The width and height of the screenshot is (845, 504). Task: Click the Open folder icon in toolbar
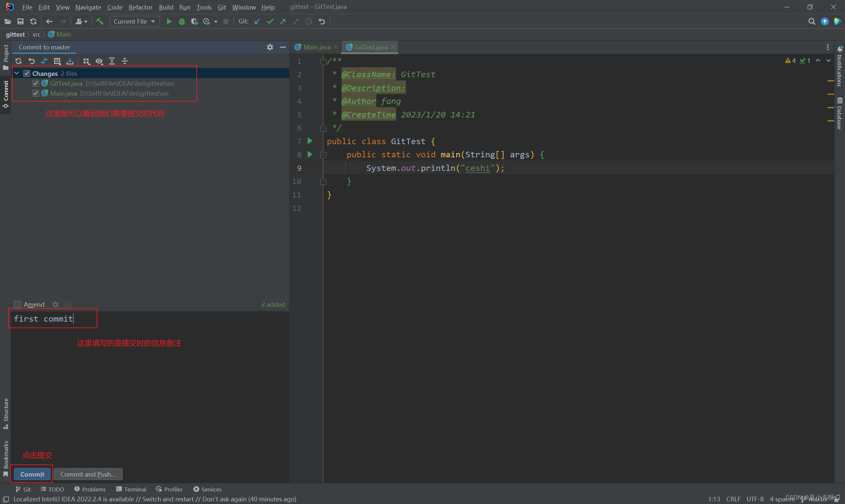tap(8, 21)
